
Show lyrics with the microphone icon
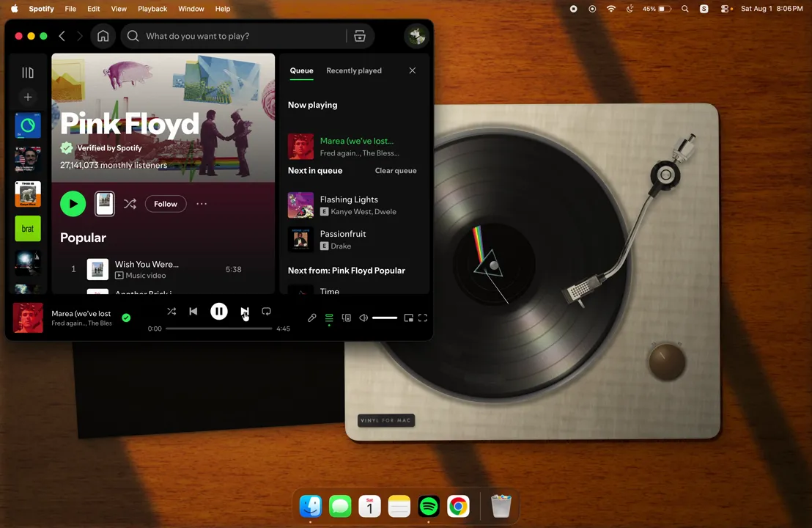311,318
